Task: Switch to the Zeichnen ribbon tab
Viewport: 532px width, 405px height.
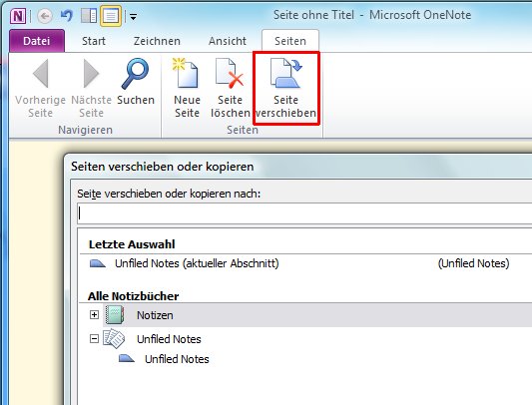Action: point(157,41)
